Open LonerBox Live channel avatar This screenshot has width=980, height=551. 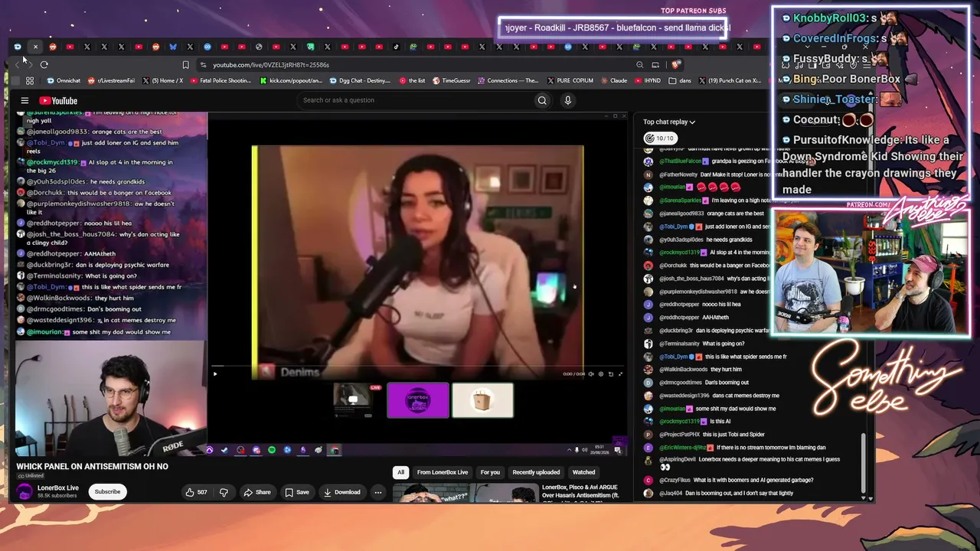(x=24, y=492)
